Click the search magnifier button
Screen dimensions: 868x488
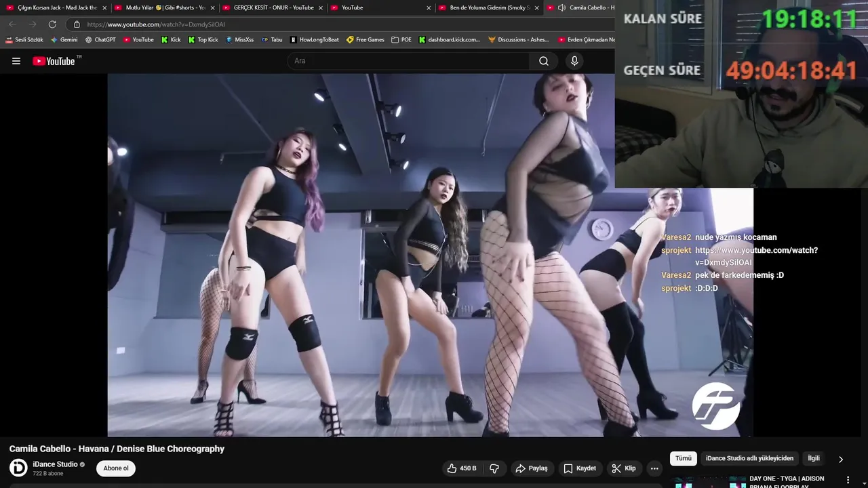pyautogui.click(x=544, y=61)
